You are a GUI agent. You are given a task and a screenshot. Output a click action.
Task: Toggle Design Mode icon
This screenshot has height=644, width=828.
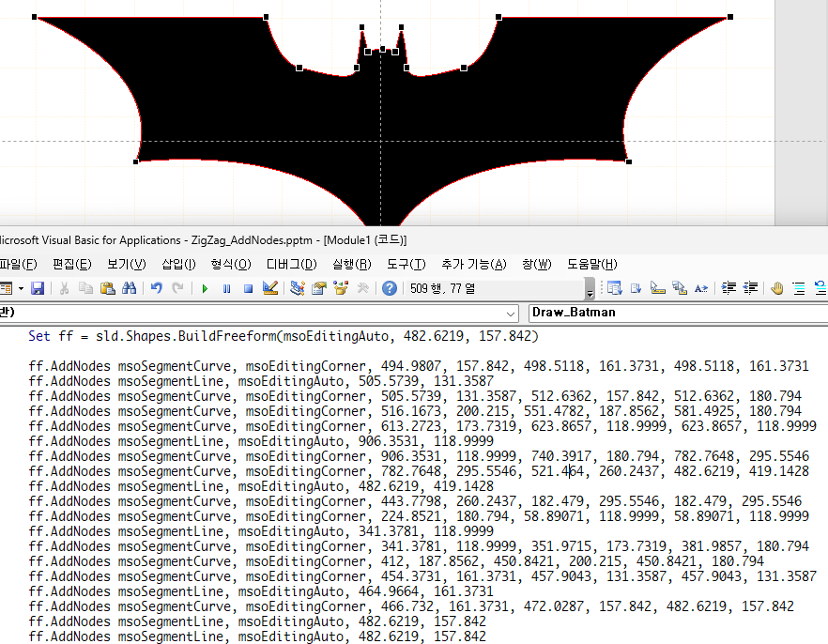(269, 288)
